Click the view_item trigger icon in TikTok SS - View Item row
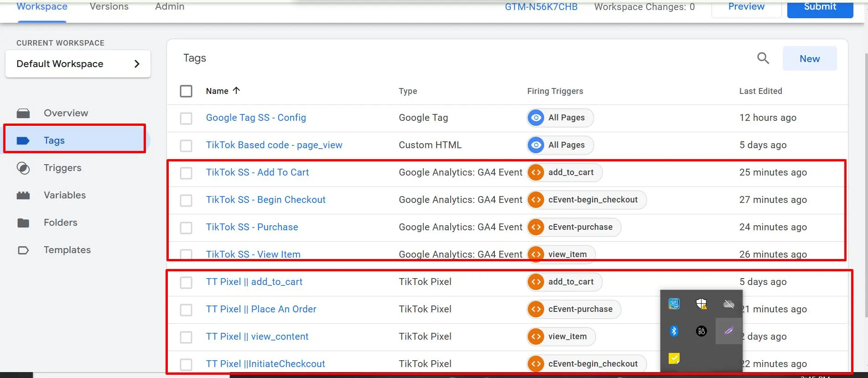This screenshot has width=868, height=378. [x=536, y=254]
